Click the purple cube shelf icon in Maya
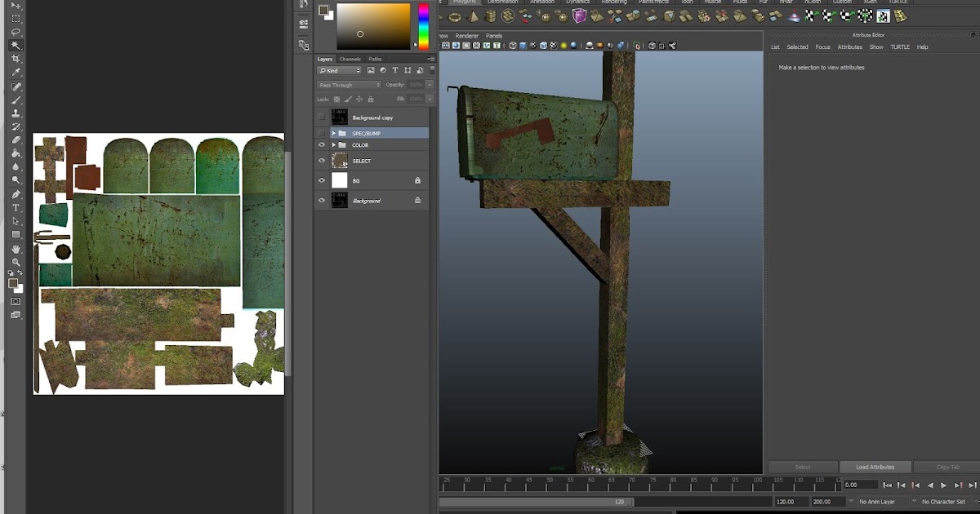980x514 pixels. coord(579,16)
